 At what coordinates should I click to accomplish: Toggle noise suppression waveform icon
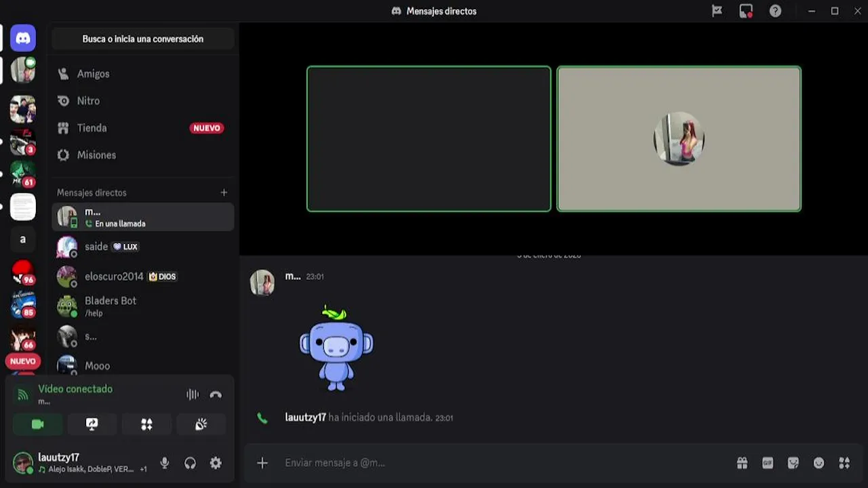(193, 394)
